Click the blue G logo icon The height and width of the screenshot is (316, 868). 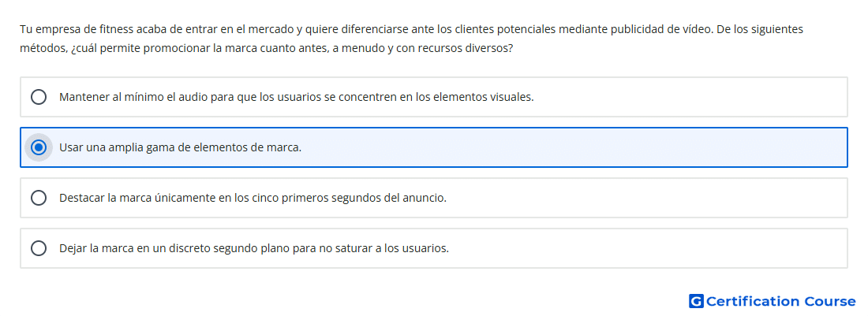(696, 301)
